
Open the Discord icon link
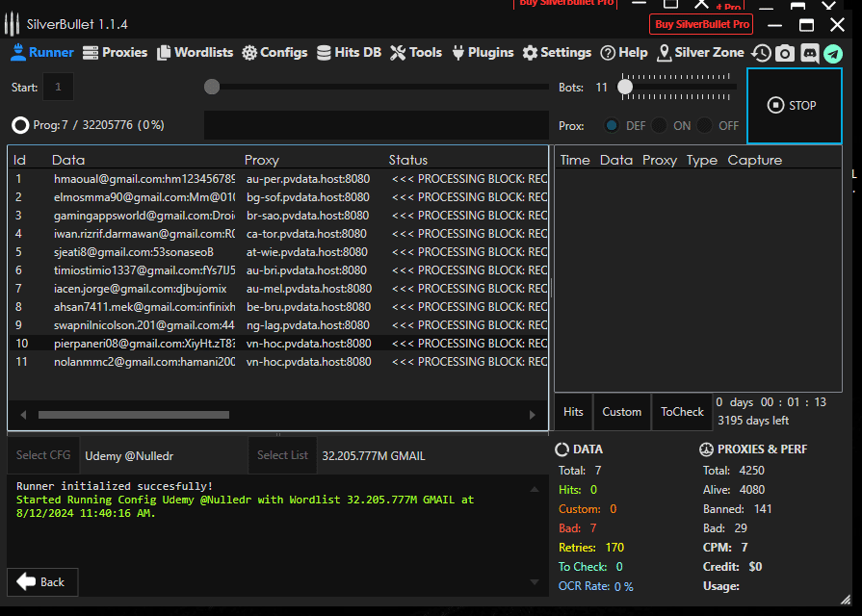(x=809, y=53)
